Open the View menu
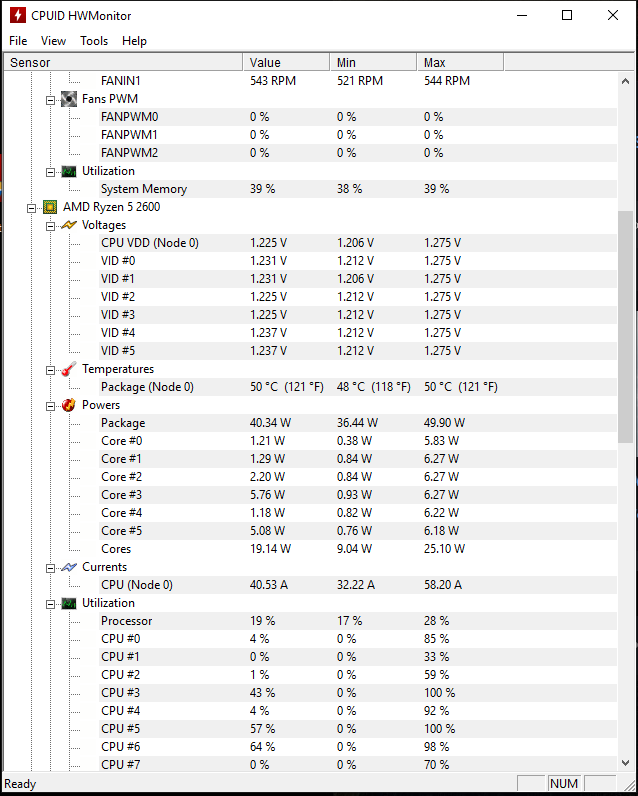The height and width of the screenshot is (796, 638). (x=53, y=41)
